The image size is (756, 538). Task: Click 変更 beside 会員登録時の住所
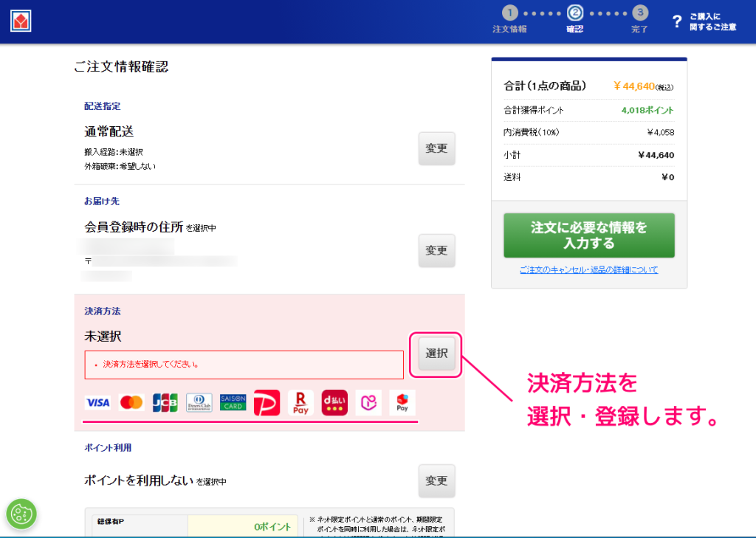[436, 250]
